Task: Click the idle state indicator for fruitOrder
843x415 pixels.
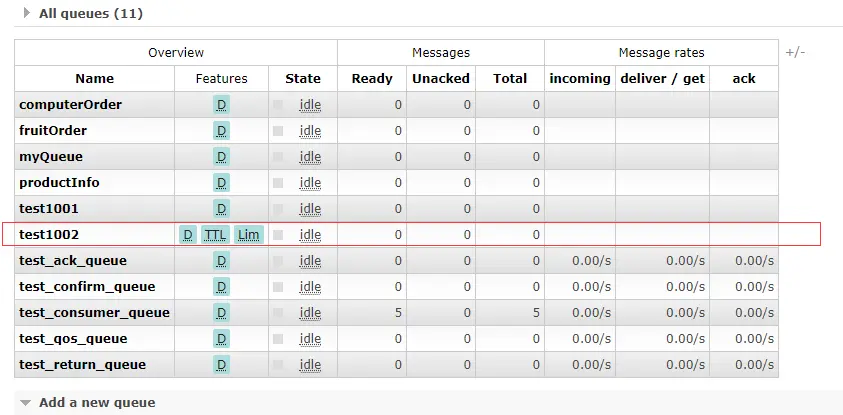Action: click(x=310, y=130)
